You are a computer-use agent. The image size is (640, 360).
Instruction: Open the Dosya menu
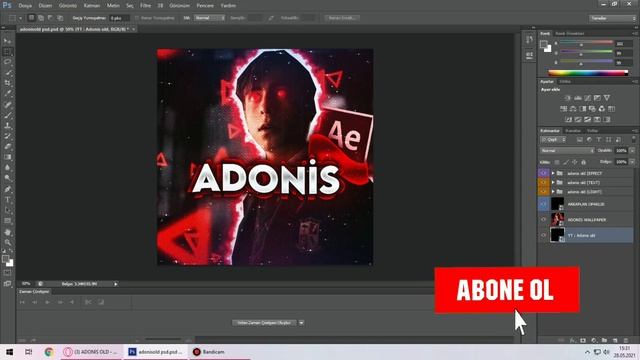[25, 6]
